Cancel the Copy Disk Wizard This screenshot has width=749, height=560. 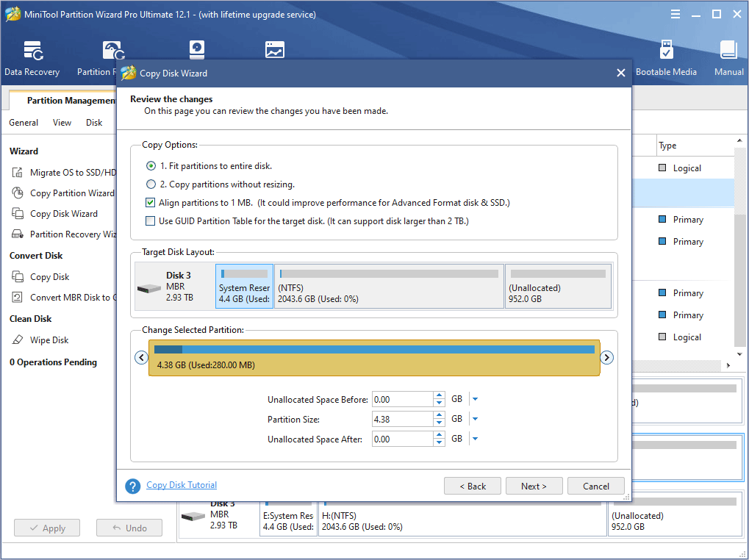[595, 486]
